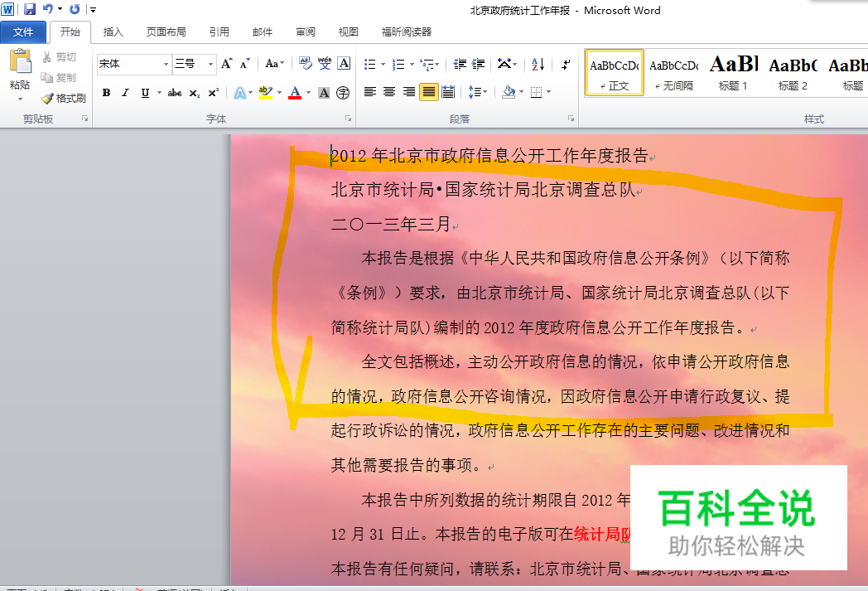Image resolution: width=868 pixels, height=591 pixels.
Task: Click the Redo icon in quick access toolbar
Action: tap(75, 9)
